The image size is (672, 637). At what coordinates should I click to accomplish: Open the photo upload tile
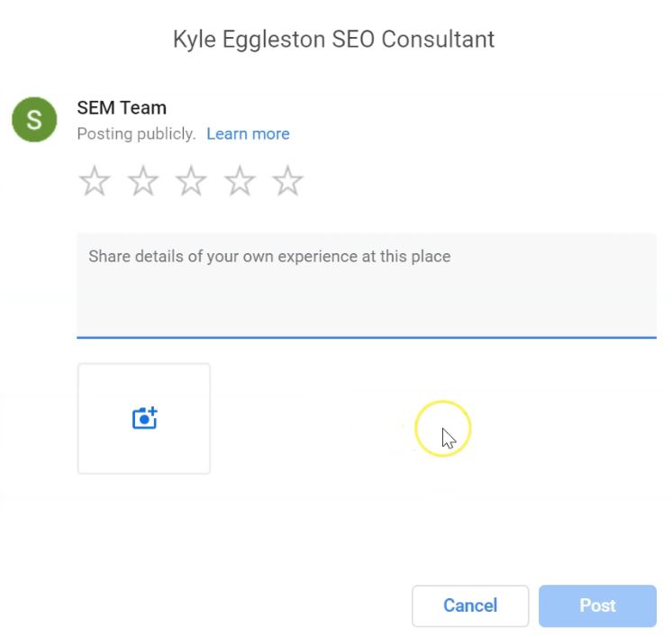click(143, 419)
